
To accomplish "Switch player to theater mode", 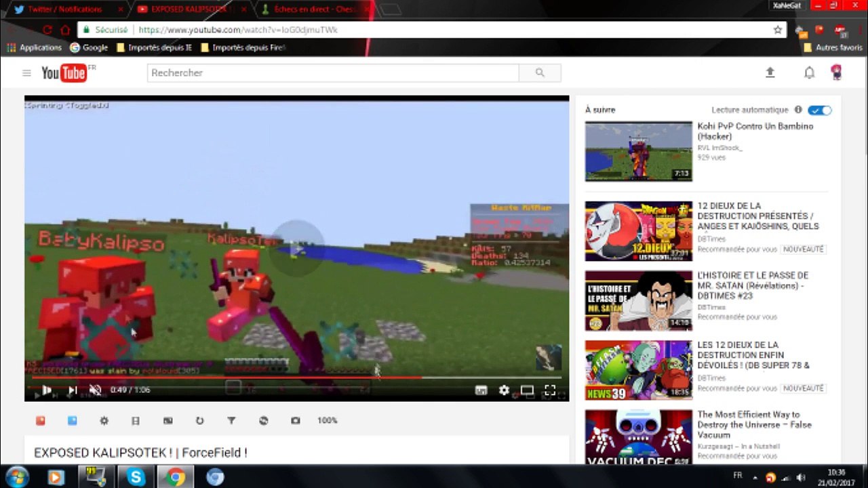I will tap(527, 390).
